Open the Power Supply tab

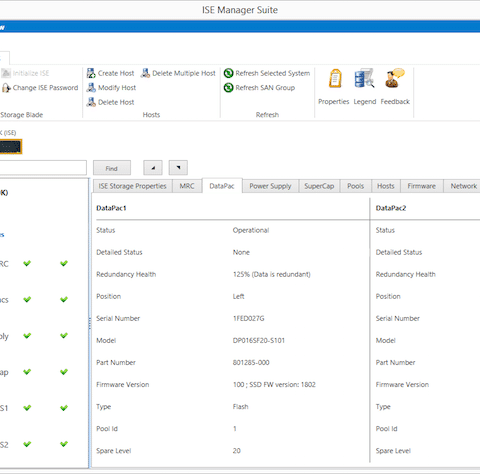pos(270,186)
